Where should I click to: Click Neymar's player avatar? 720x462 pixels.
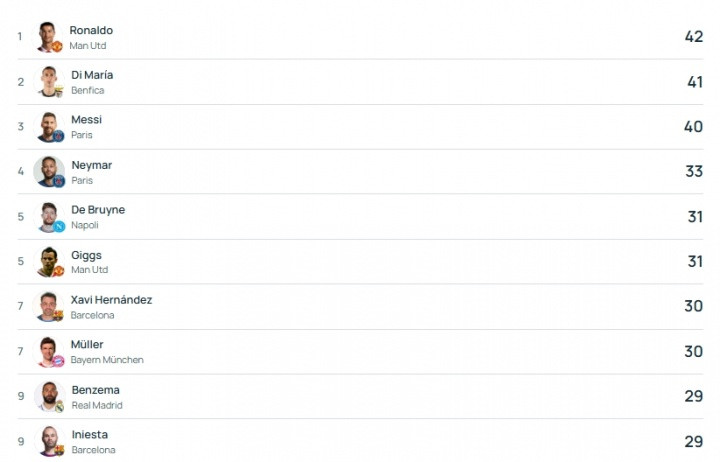[x=49, y=172]
